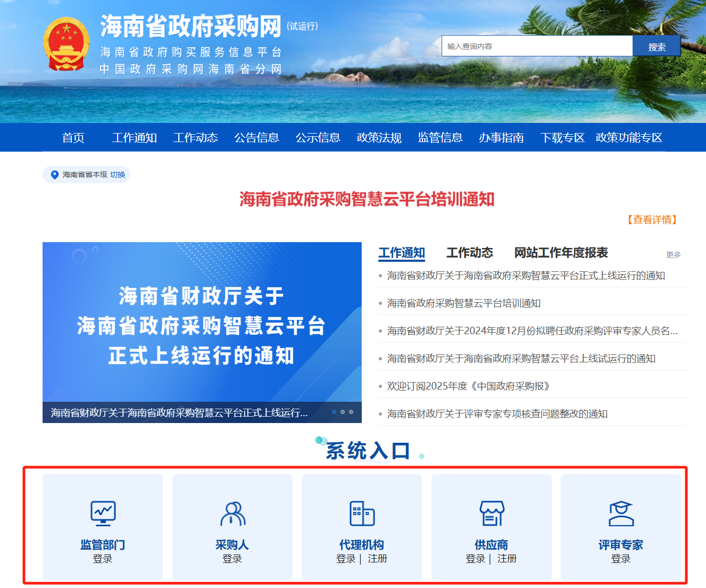
Task: Click the 供应商 shop icon
Action: click(492, 514)
